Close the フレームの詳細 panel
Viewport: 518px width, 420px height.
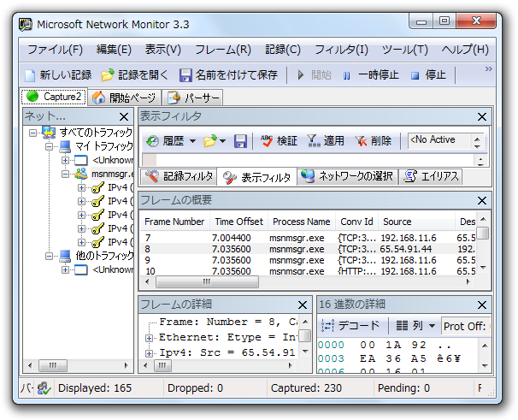303,305
